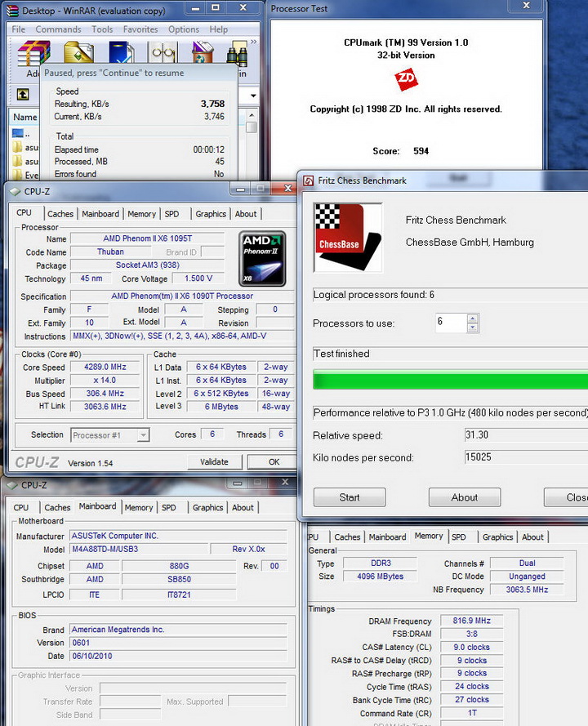This screenshot has height=726, width=588.
Task: Click the WinRAR title bar books icon
Action: pyautogui.click(x=13, y=10)
